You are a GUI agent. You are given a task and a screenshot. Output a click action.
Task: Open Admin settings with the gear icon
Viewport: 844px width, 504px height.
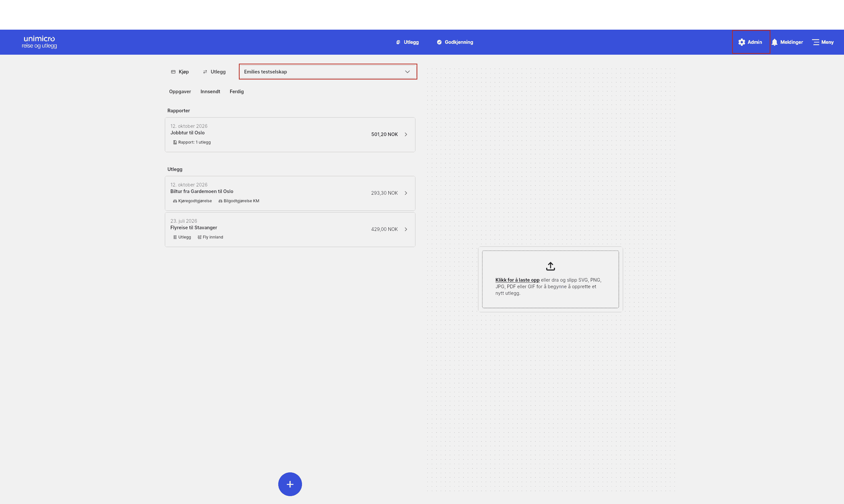coord(750,42)
